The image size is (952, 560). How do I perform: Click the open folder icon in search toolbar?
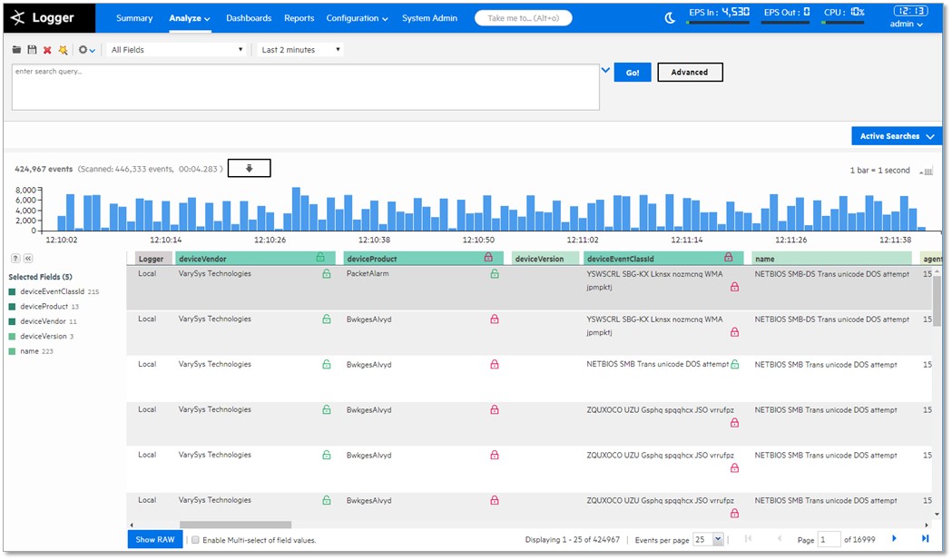(17, 50)
